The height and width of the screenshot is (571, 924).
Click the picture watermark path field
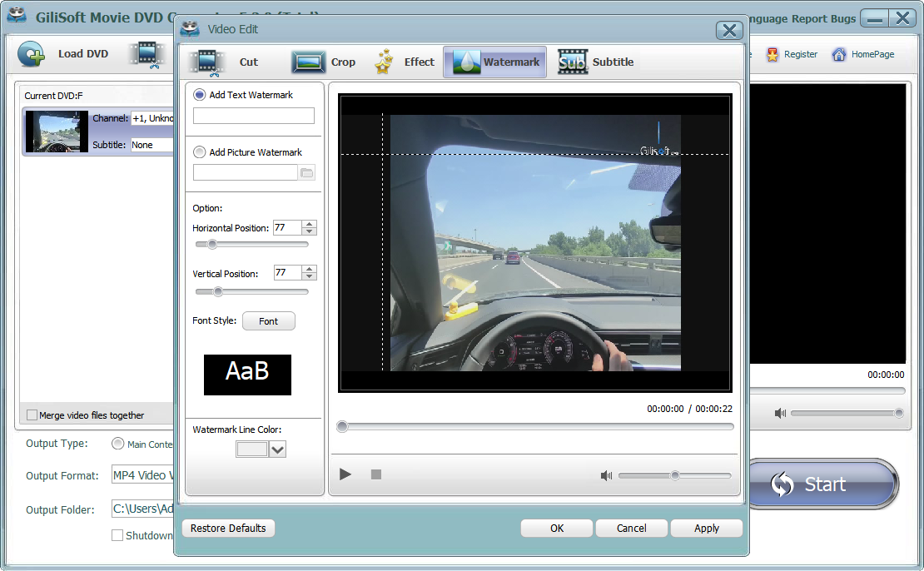245,172
